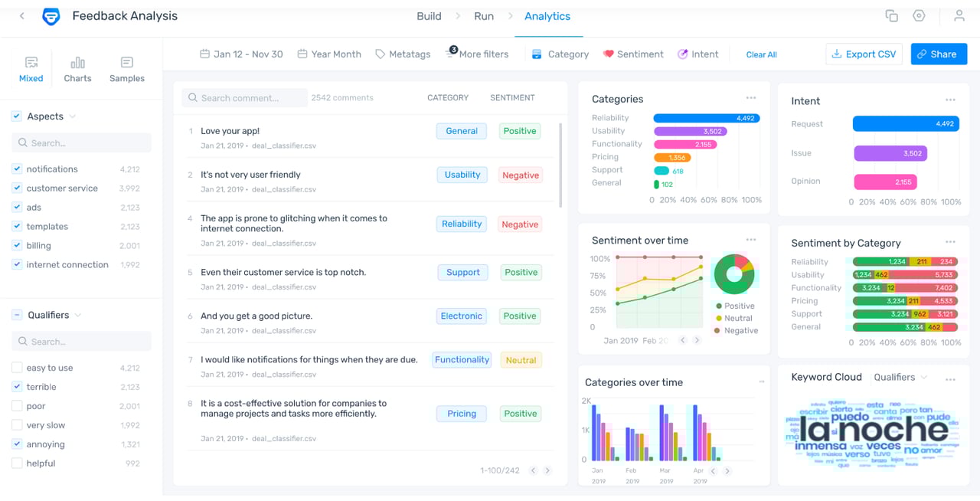Open Keyword Cloud Qualifiers dropdown
980x501 pixels.
pyautogui.click(x=901, y=377)
